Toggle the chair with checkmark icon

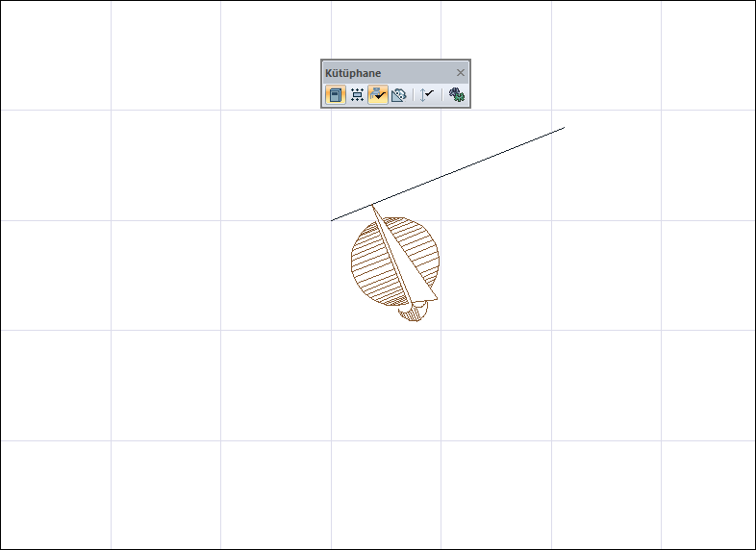point(377,94)
